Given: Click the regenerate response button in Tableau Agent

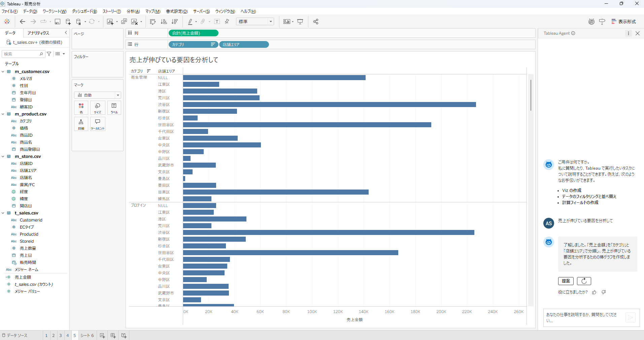Looking at the screenshot, I should 584,281.
